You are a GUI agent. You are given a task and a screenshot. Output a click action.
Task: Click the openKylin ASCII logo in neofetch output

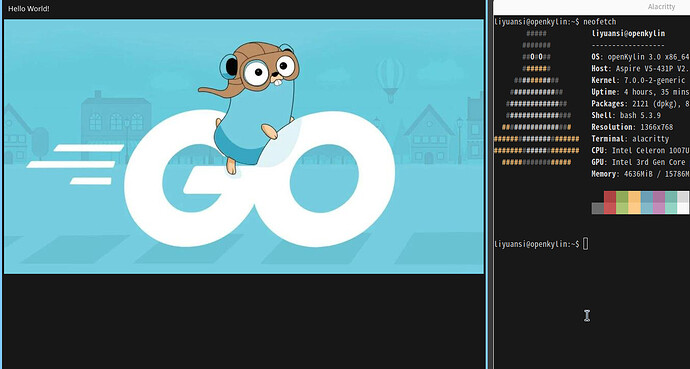click(536, 98)
